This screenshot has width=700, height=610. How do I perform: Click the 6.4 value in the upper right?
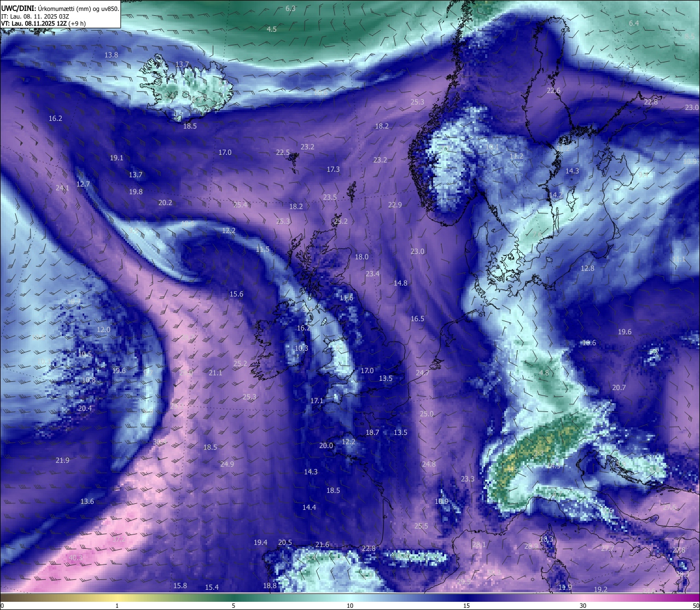[634, 23]
